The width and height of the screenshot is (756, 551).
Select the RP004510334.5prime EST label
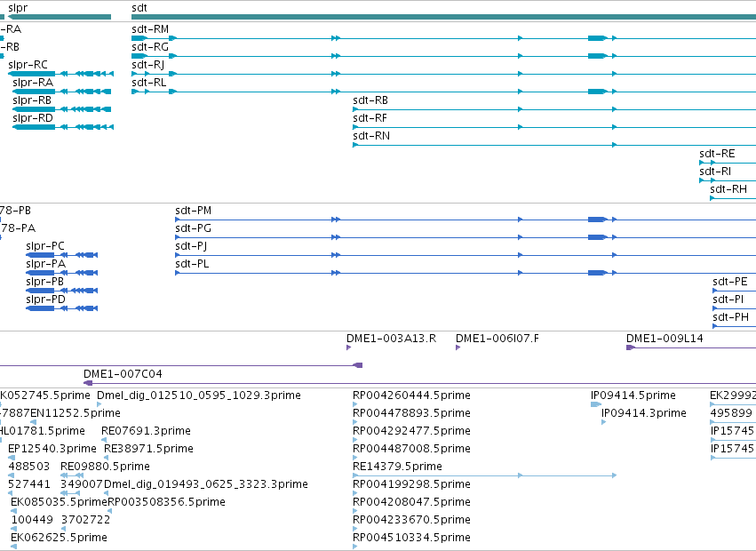pyautogui.click(x=411, y=538)
